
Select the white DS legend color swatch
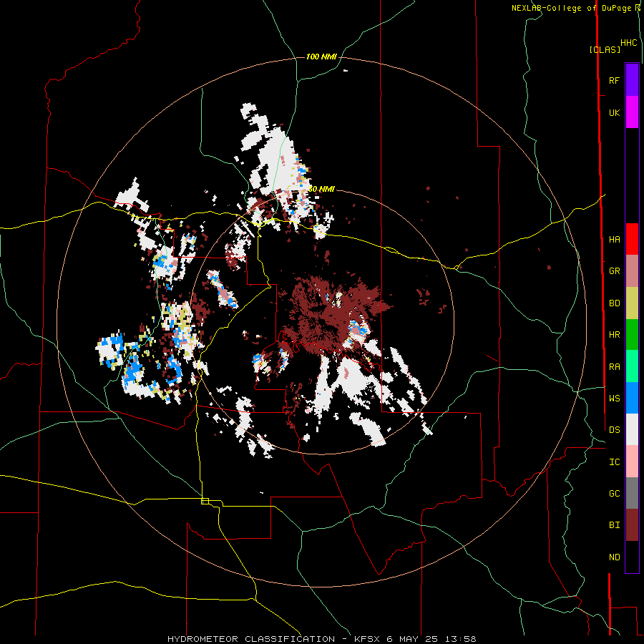[x=632, y=429]
